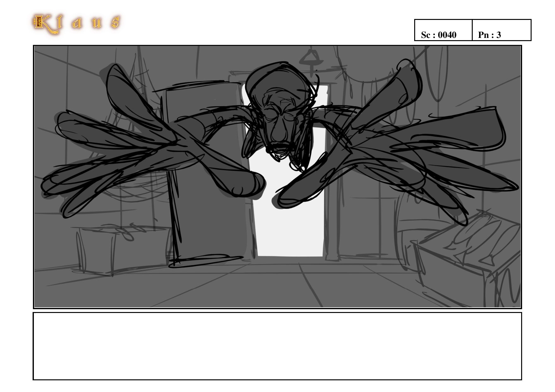Click the storyboard panel drawing
Screen dimensions: 555x392
[x=277, y=177]
